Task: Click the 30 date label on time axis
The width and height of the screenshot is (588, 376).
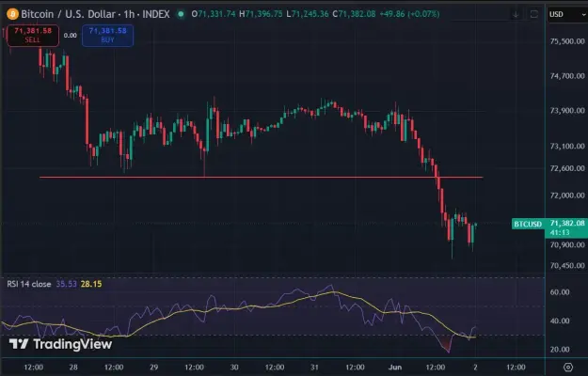Action: 234,368
